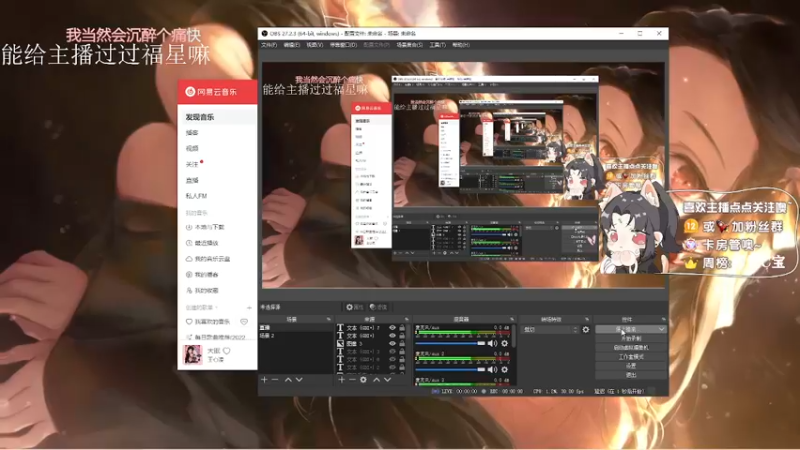800x450 pixels.
Task: Move the scene up in the 场景 panel
Action: 288,380
